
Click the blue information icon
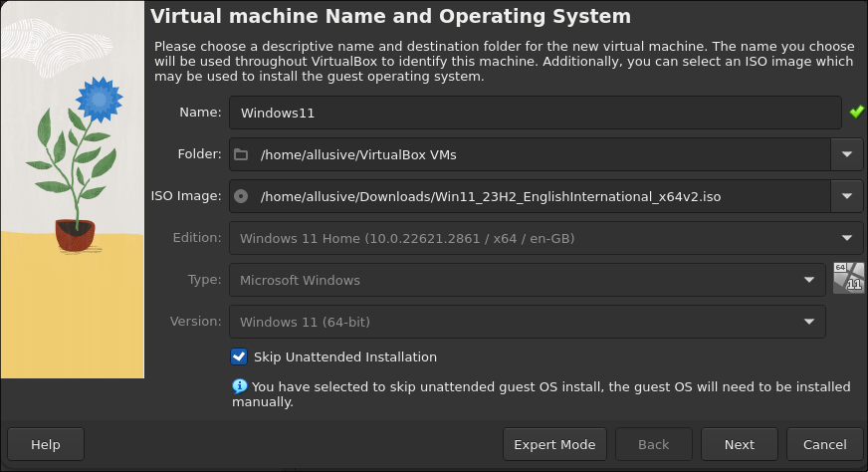239,386
